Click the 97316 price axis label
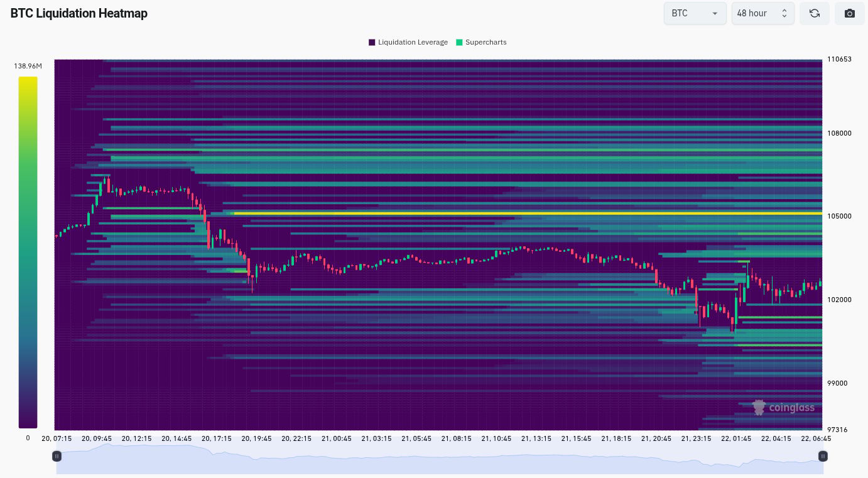 837,430
